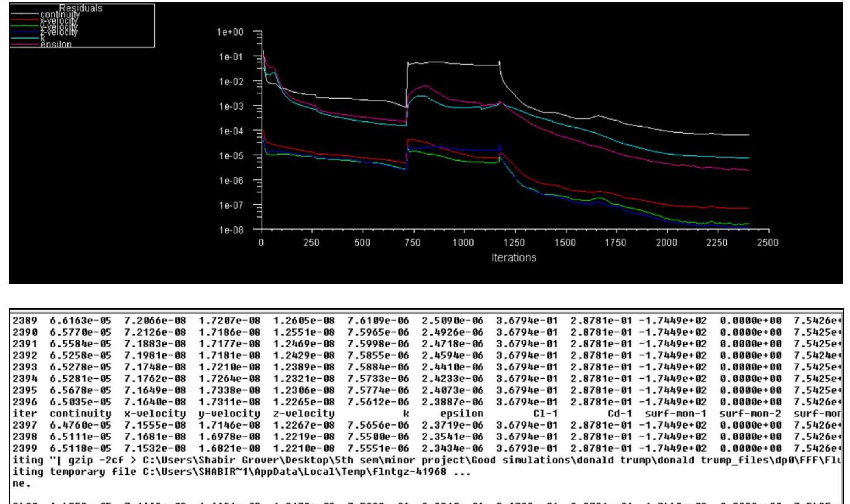Image resolution: width=850 pixels, height=504 pixels.
Task: Click the "1500" x-axis tick label
Action: point(565,243)
